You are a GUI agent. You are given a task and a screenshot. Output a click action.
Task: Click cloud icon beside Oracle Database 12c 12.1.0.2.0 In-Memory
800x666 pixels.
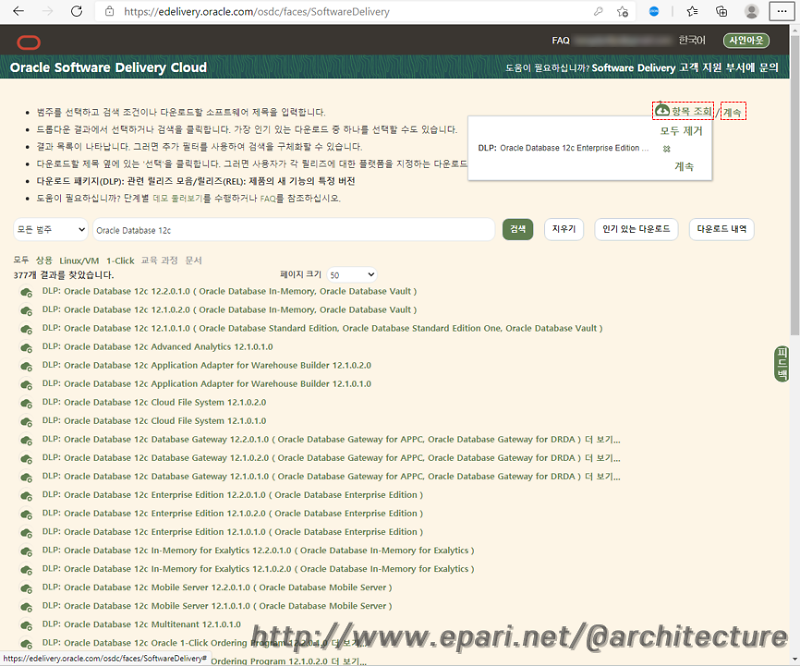click(x=26, y=311)
